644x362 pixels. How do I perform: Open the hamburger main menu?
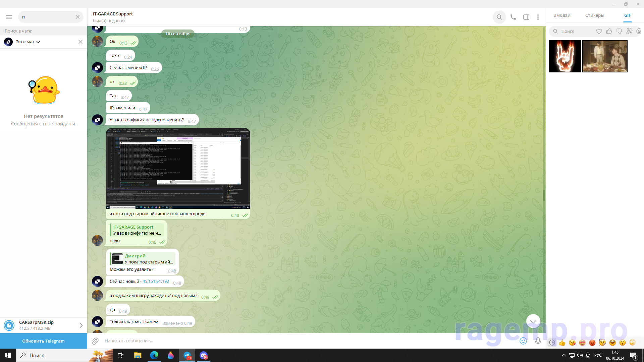pos(9,17)
